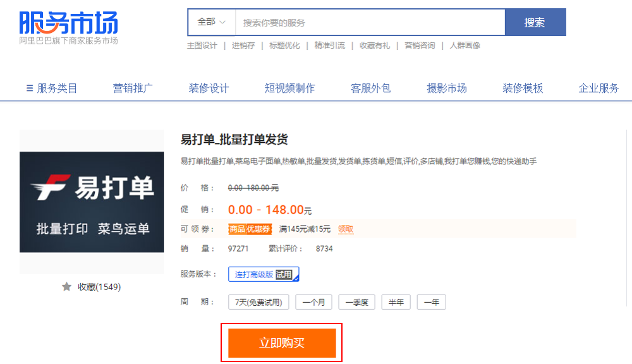Open the 收藏有礼 quick link

375,45
